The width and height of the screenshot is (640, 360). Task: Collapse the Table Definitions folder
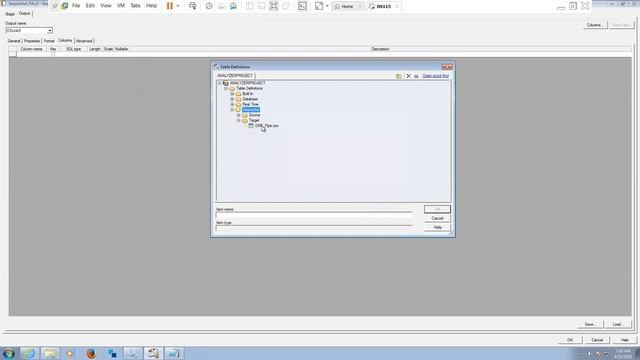pyautogui.click(x=226, y=88)
